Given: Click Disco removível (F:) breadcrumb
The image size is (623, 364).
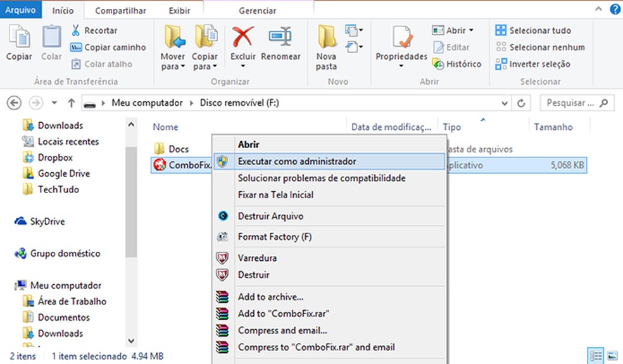Looking at the screenshot, I should (239, 103).
